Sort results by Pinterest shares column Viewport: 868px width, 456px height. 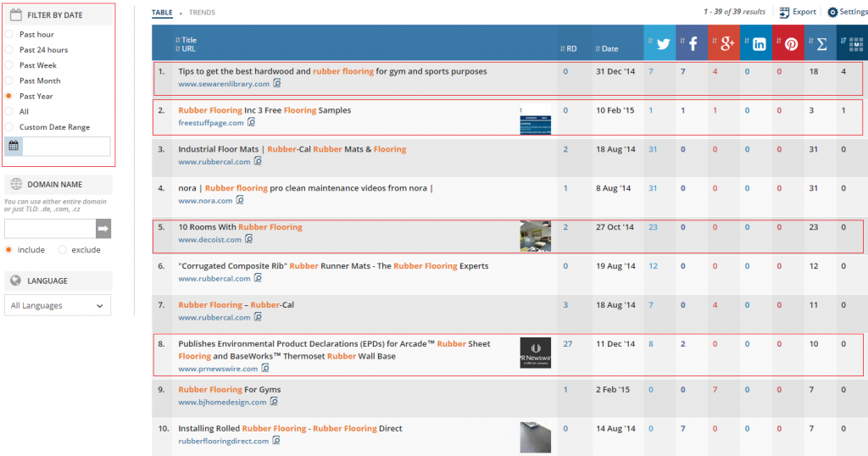click(x=789, y=43)
